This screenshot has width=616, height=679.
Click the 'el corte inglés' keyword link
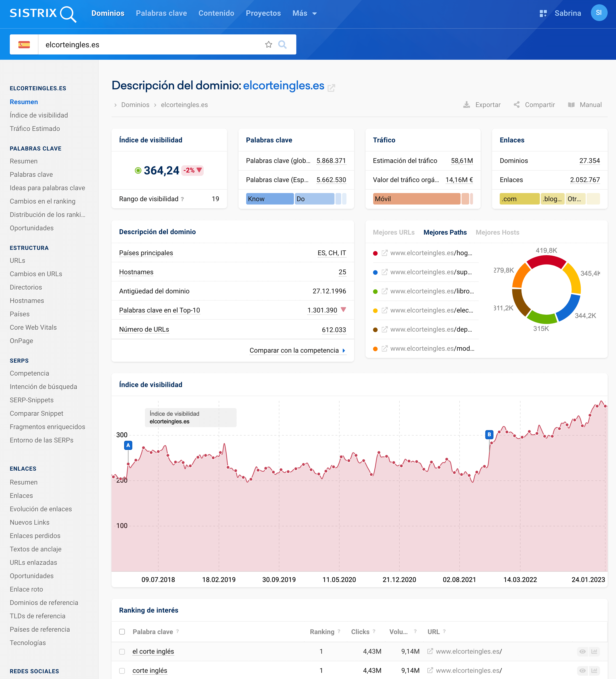153,651
